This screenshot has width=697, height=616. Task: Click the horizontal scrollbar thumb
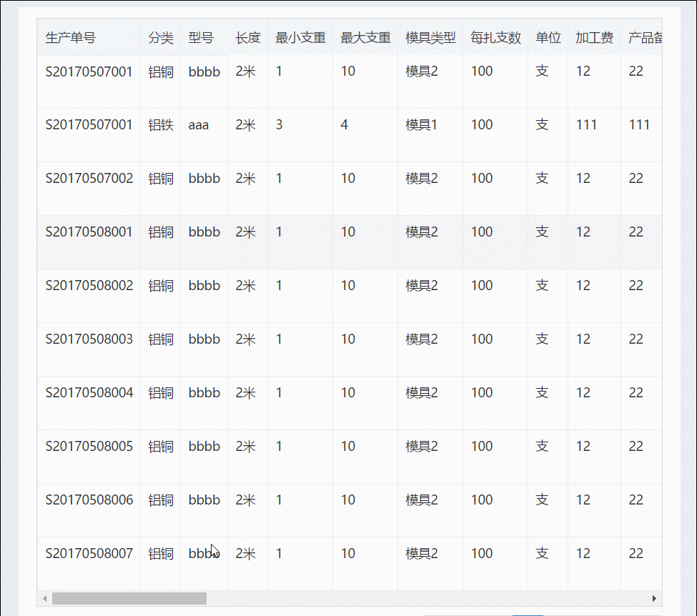tap(129, 599)
